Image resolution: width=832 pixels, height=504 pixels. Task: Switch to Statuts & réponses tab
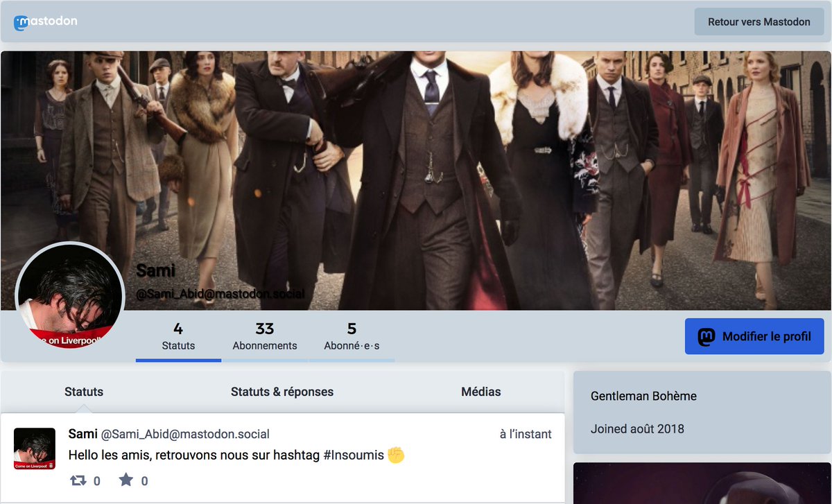(x=282, y=392)
